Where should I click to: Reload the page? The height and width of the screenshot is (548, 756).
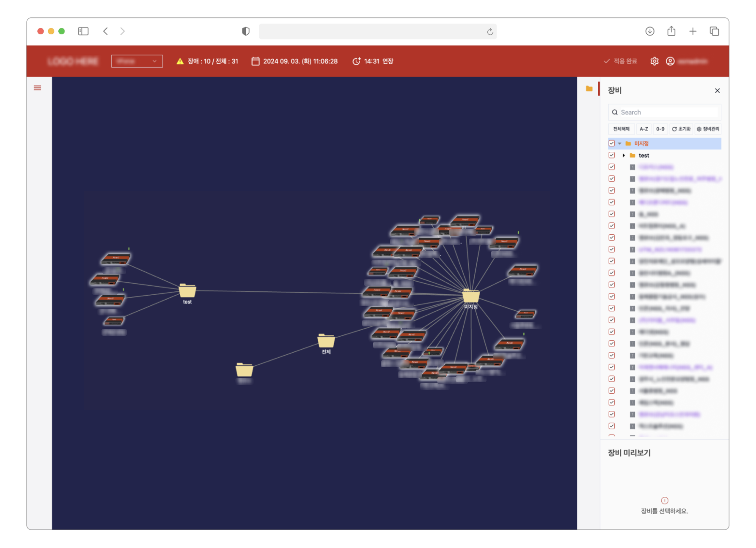point(490,32)
